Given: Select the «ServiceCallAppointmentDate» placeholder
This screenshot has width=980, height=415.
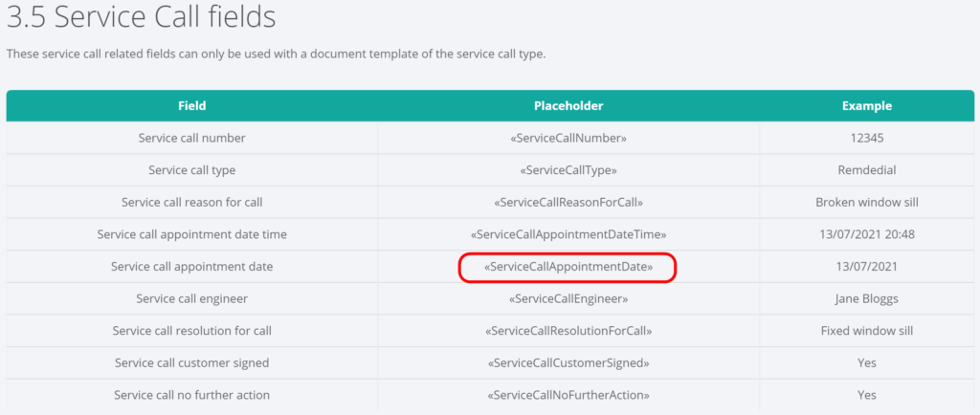Looking at the screenshot, I should pos(568,267).
